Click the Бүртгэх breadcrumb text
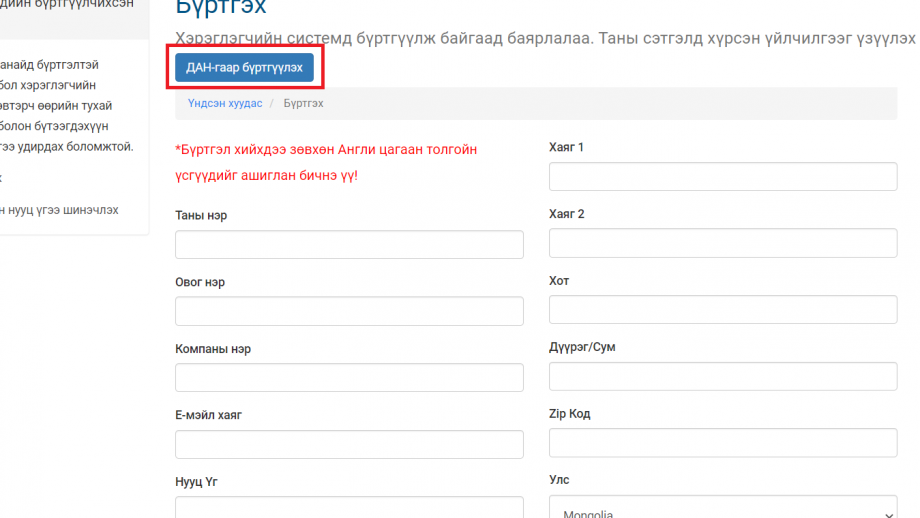Screen dimensions: 920x518 coord(303,103)
